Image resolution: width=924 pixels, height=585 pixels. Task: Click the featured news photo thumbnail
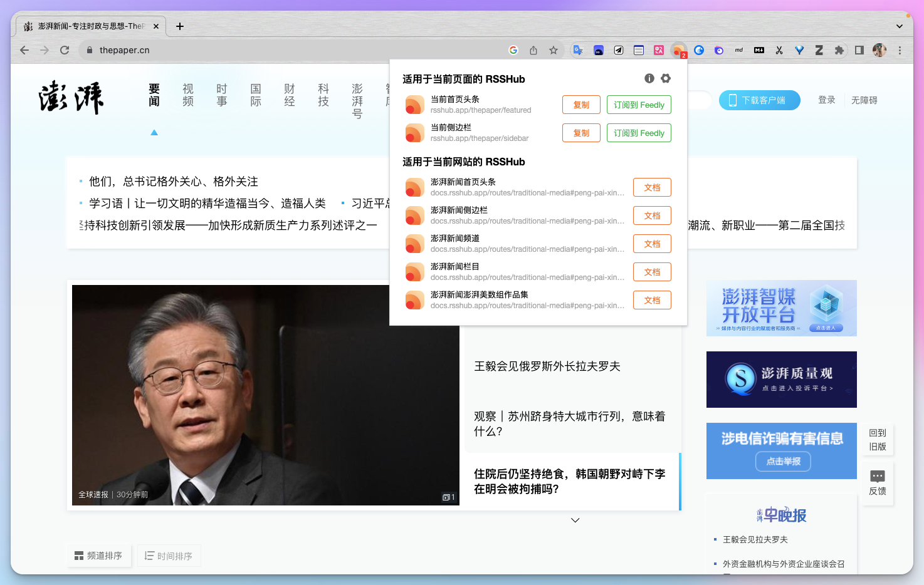coord(266,395)
